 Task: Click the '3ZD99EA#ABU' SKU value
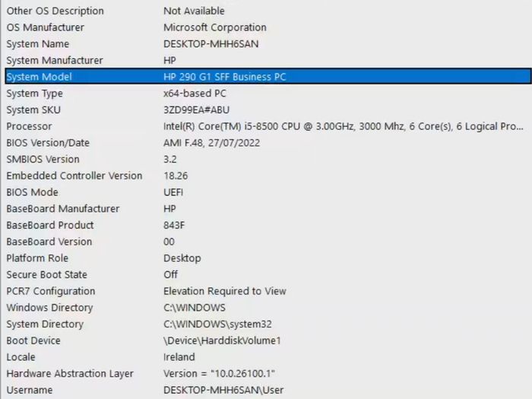(x=196, y=110)
